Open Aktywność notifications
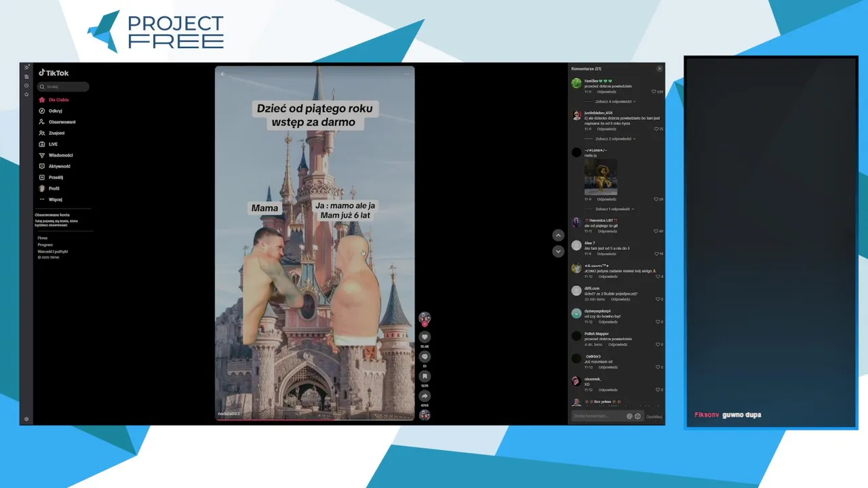 (54, 166)
